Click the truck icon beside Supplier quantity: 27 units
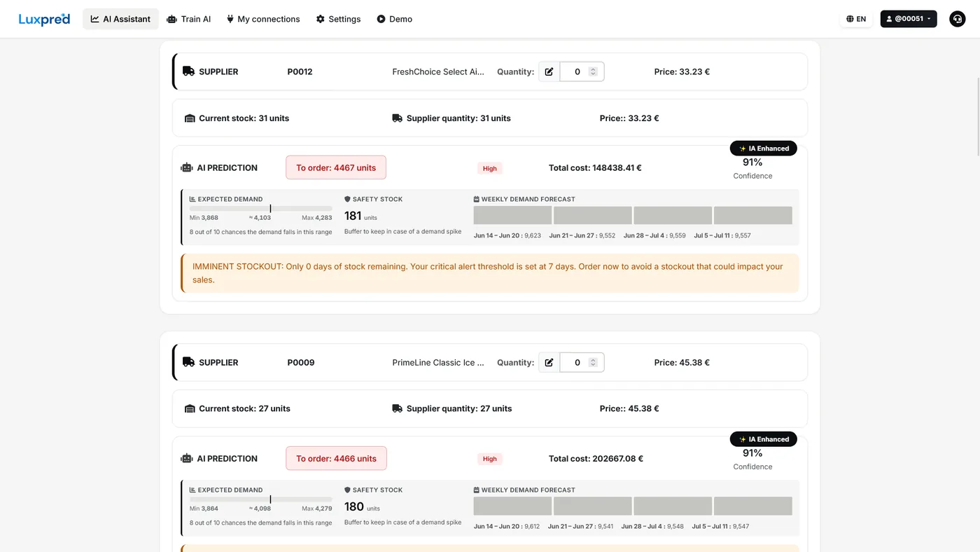 point(398,409)
